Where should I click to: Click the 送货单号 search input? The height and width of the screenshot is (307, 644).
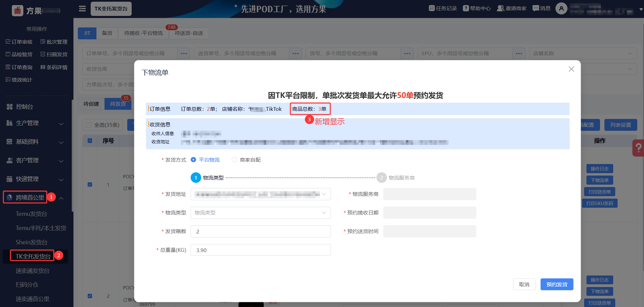point(242,54)
